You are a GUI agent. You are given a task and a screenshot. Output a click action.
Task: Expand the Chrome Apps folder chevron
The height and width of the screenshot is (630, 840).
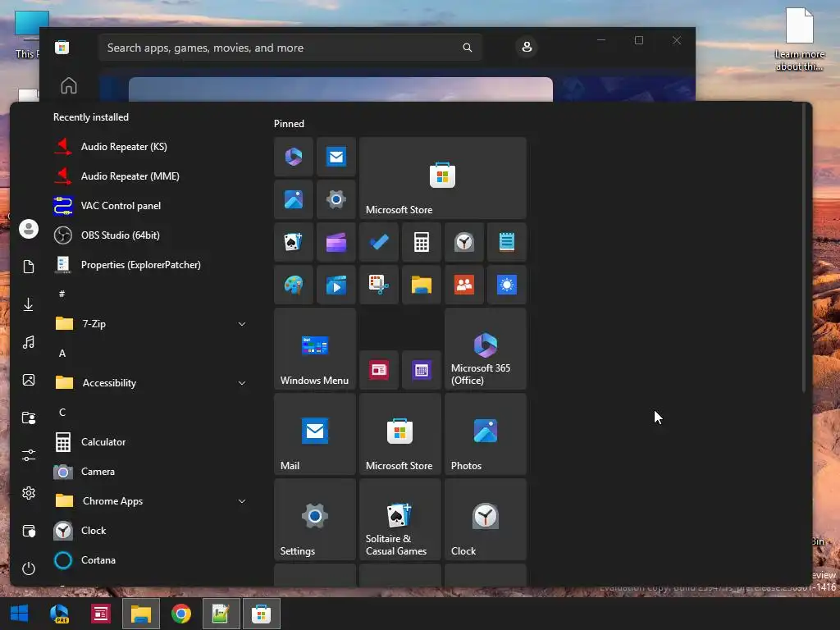[242, 501]
